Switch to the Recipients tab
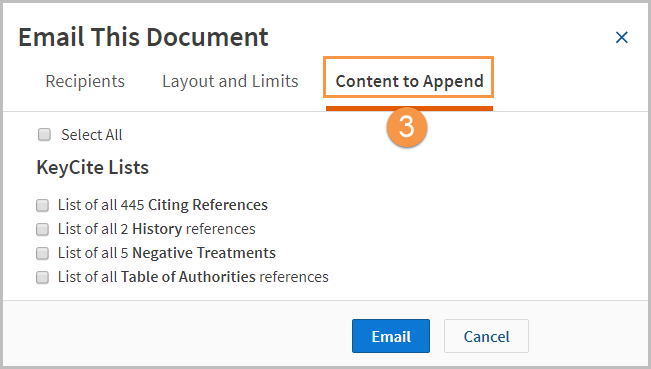Screen dimensions: 651x369 click(x=85, y=81)
